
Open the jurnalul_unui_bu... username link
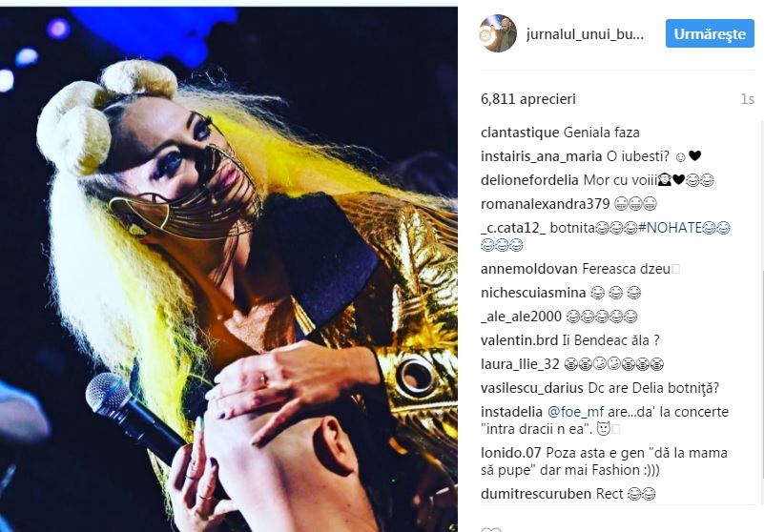585,34
